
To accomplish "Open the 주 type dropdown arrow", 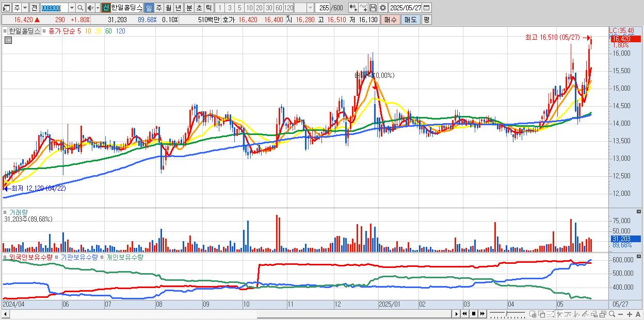I will 25,8.
